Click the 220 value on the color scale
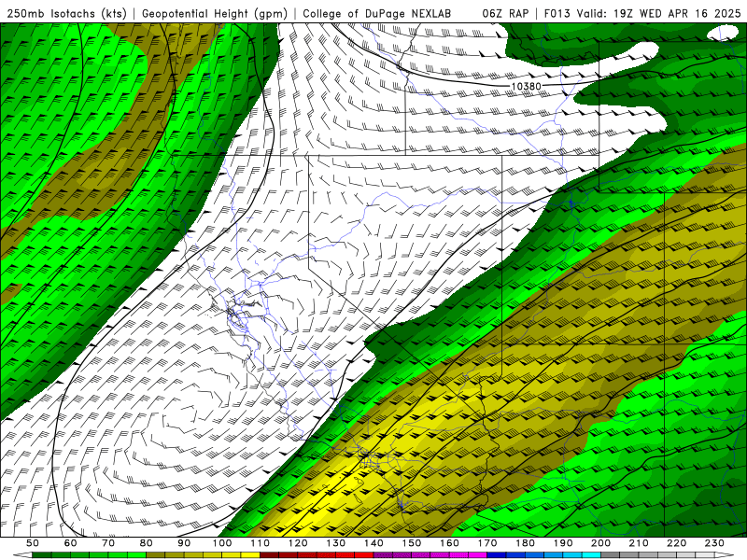 [677, 543]
